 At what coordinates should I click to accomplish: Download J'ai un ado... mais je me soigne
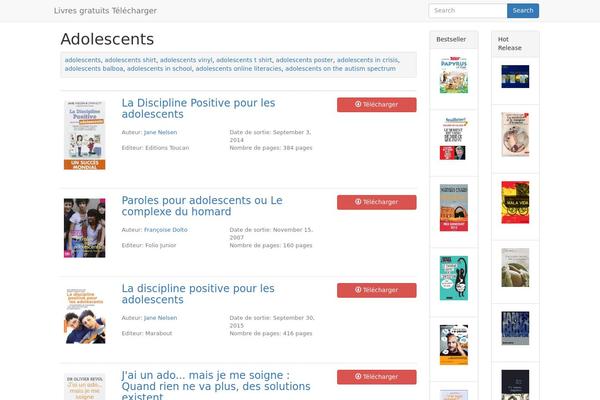[377, 377]
